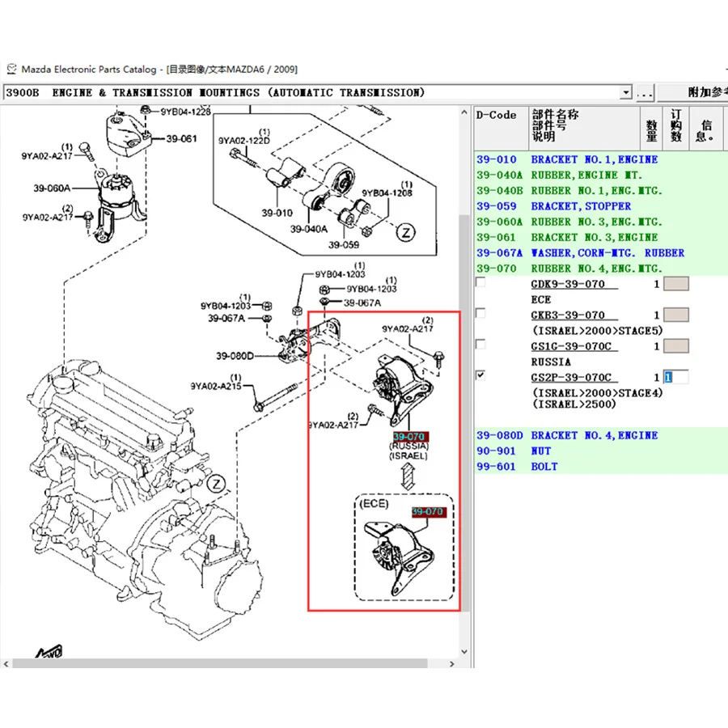The image size is (728, 728).
Task: Click the 9YB04-1228 nut label
Action: pos(186,112)
